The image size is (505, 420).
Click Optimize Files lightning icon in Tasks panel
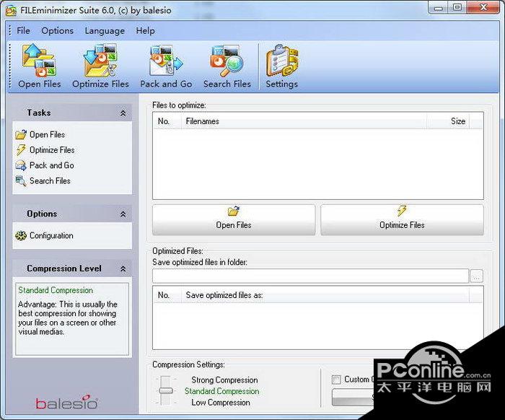(21, 150)
